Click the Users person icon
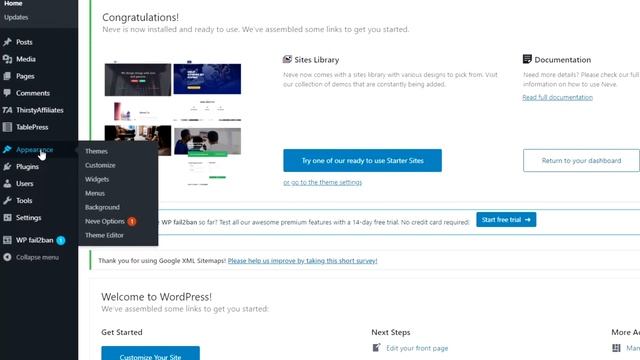The width and height of the screenshot is (640, 360). tap(7, 184)
